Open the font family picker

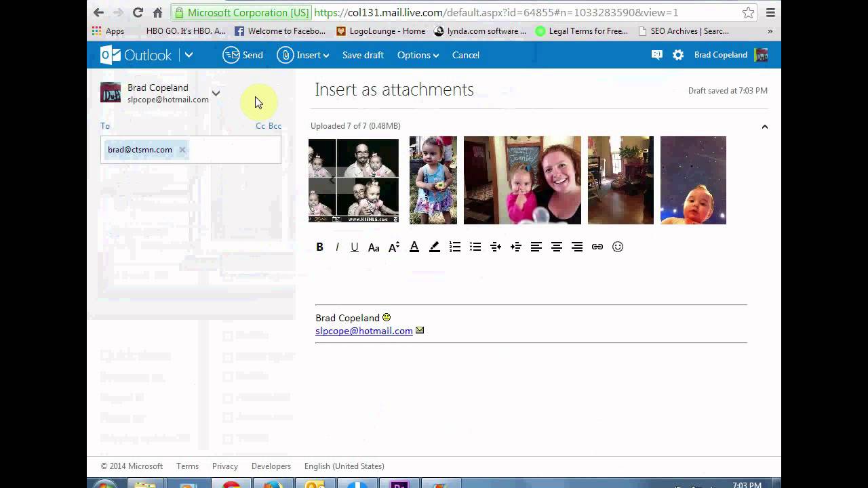pyautogui.click(x=374, y=247)
